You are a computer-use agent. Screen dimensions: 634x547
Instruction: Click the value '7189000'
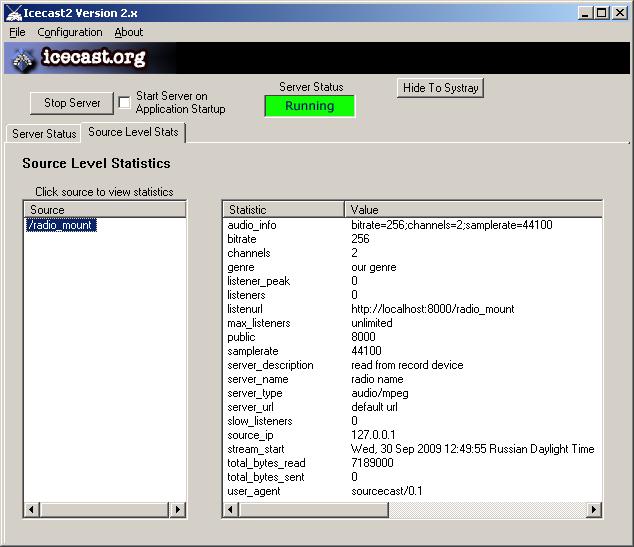coord(372,463)
